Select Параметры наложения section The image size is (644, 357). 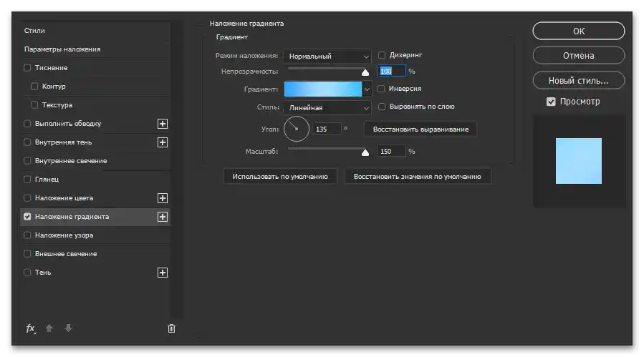click(95, 49)
